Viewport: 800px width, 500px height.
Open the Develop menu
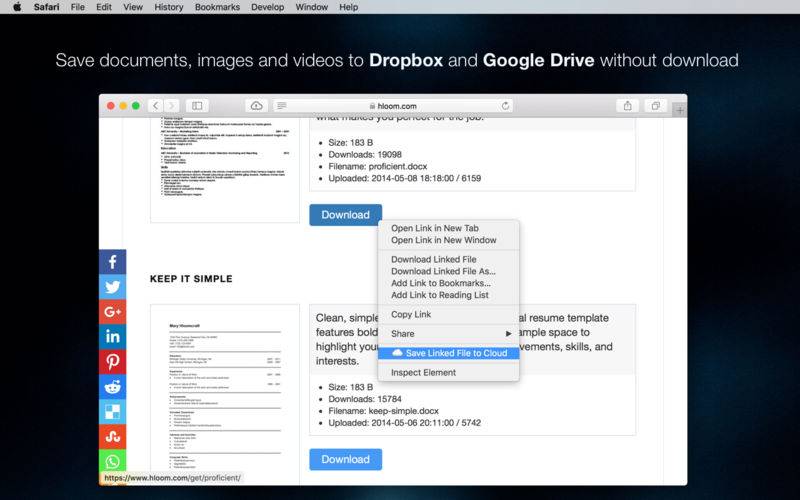pyautogui.click(x=267, y=7)
